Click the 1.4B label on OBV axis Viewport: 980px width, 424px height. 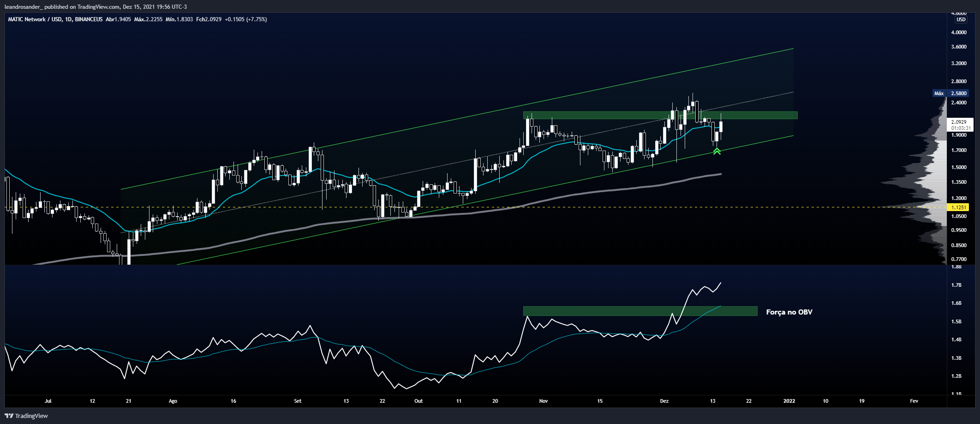coord(956,339)
